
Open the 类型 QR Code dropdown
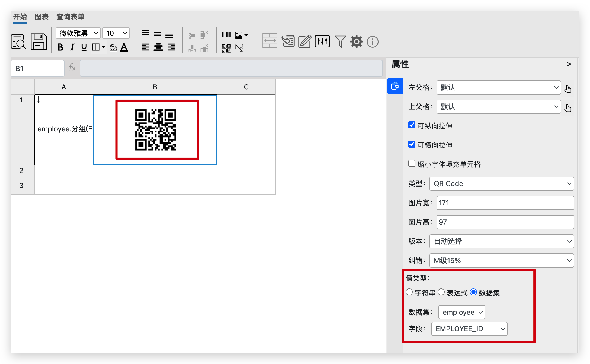click(x=502, y=184)
